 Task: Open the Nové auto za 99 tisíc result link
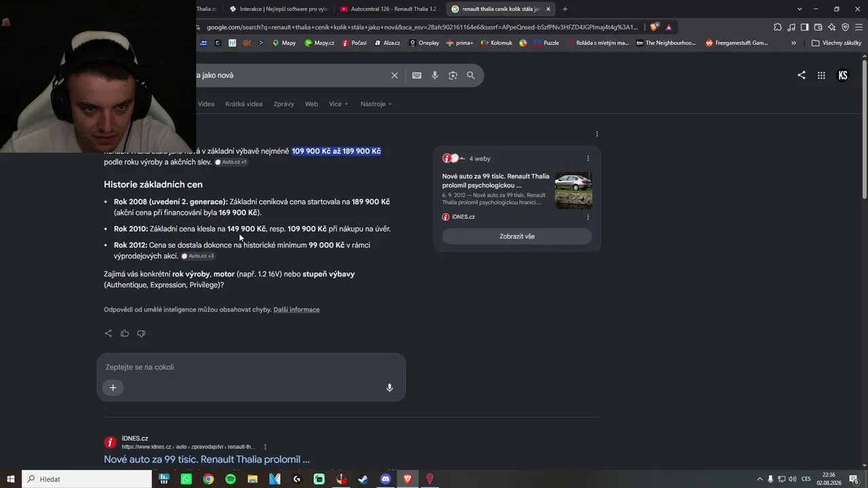tap(207, 460)
